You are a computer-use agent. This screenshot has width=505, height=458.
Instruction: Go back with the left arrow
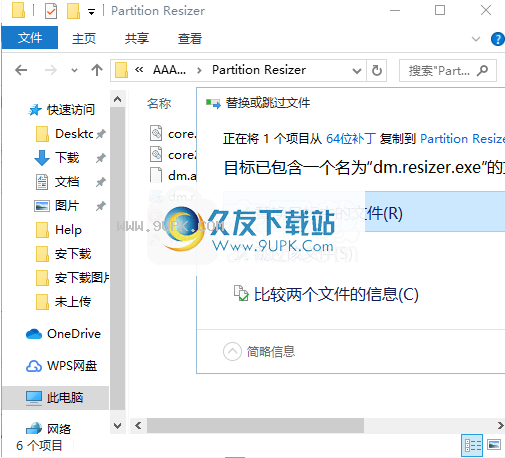(x=21, y=70)
